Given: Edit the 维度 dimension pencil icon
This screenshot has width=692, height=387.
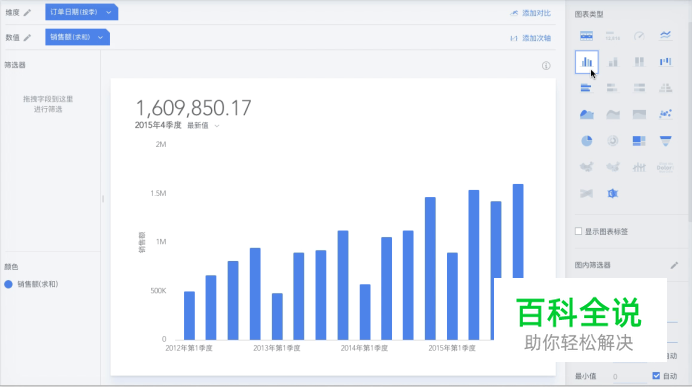Looking at the screenshot, I should [x=27, y=12].
